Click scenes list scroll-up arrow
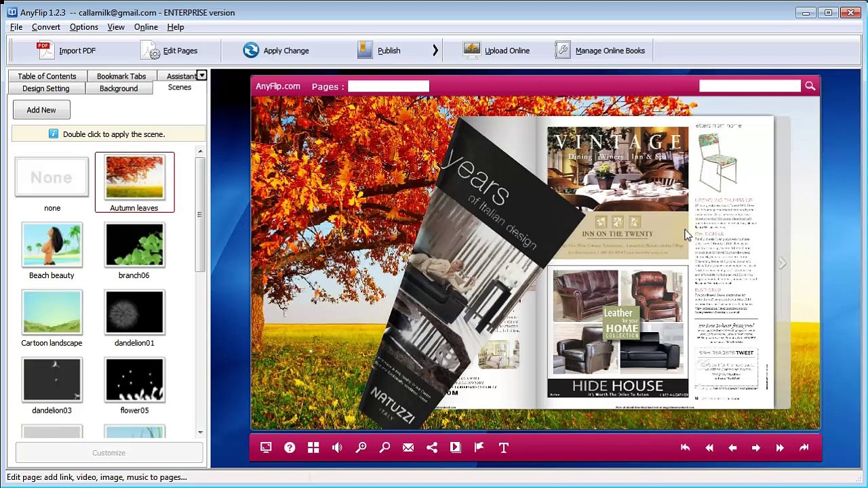 point(200,151)
